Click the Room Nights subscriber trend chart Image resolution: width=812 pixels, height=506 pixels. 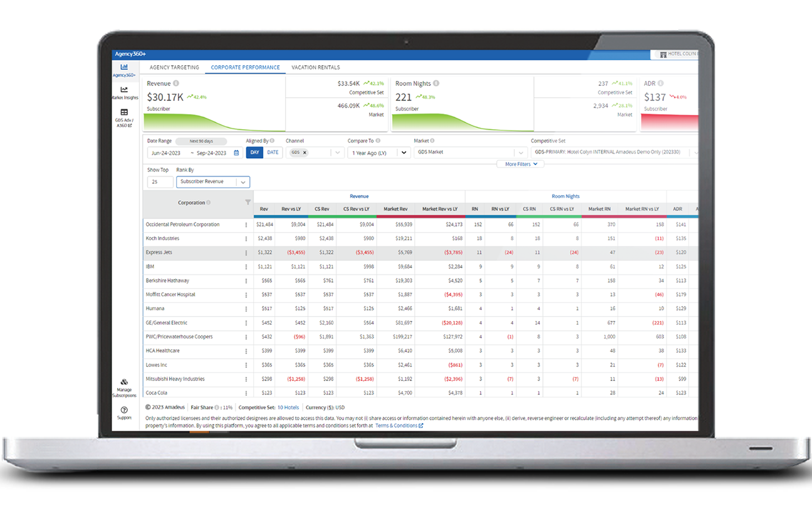462,122
